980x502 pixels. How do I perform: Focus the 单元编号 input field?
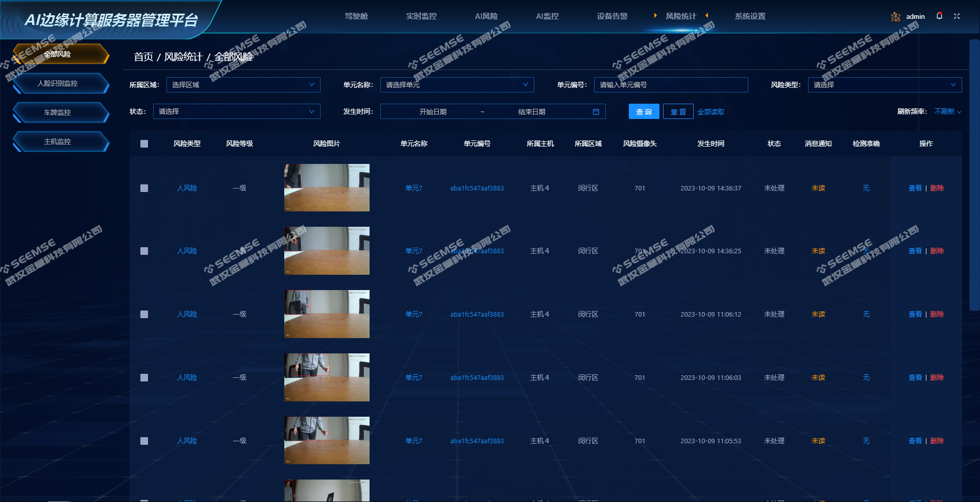671,85
